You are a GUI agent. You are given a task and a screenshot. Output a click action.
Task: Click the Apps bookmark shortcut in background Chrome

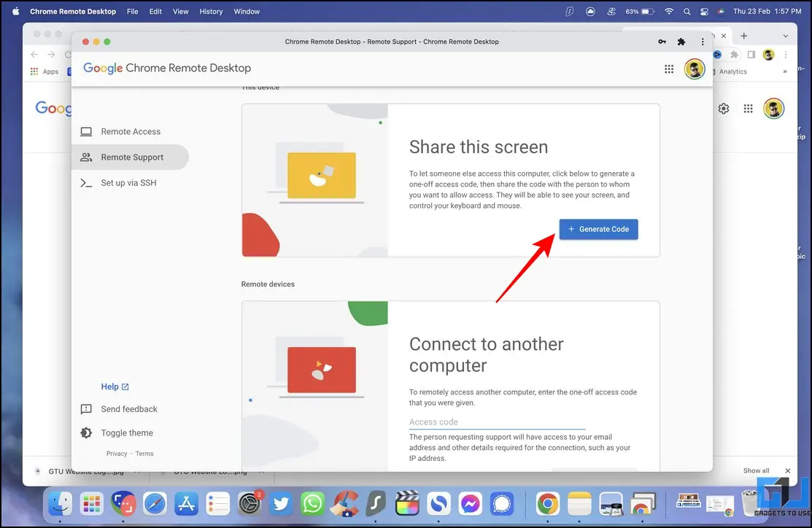tap(45, 71)
